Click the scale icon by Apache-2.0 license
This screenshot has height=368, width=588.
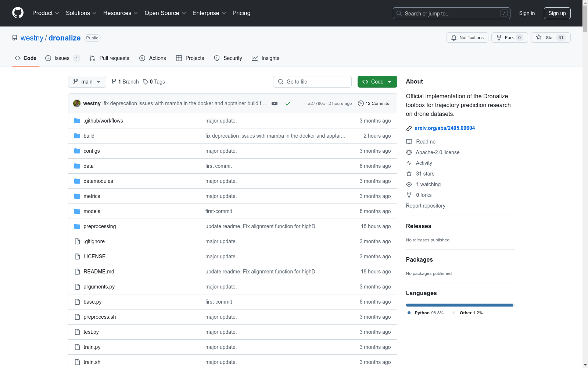click(409, 152)
